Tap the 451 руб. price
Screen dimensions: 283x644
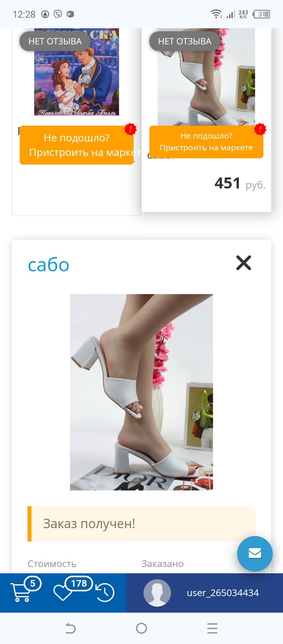point(240,183)
